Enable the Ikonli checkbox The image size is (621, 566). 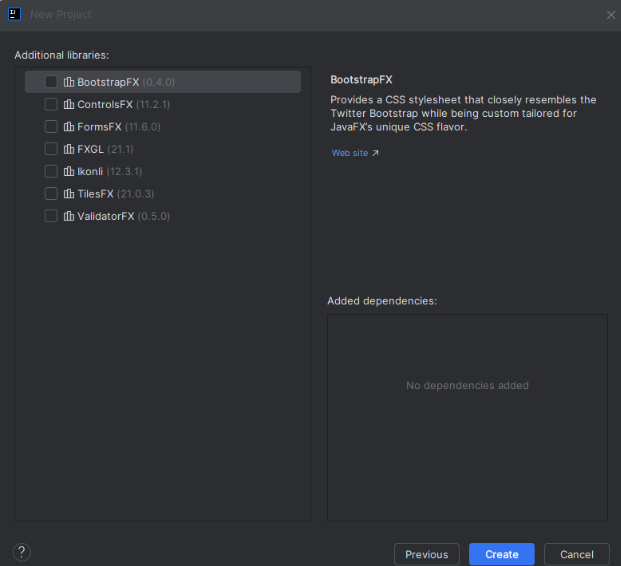click(51, 171)
